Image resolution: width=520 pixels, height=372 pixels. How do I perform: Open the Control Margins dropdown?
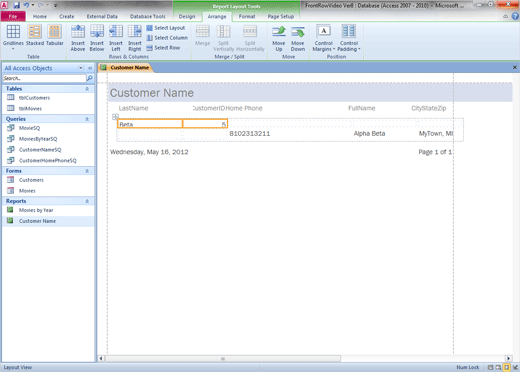pos(323,38)
